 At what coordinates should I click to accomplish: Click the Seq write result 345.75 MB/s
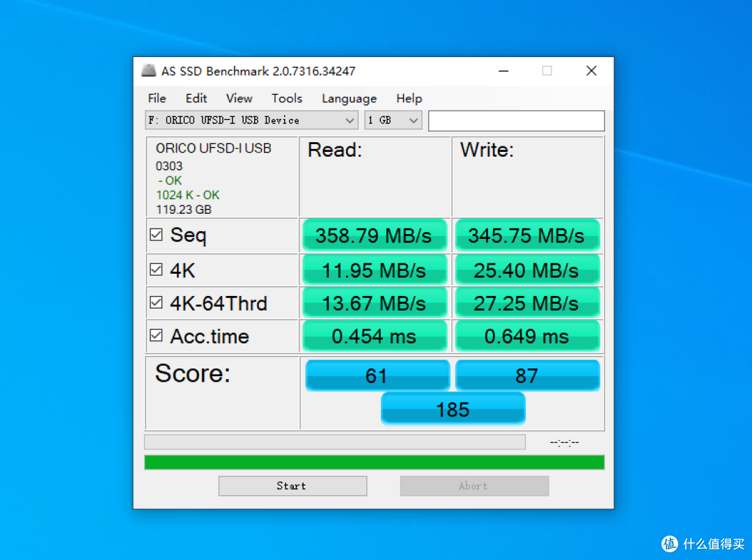(x=527, y=235)
